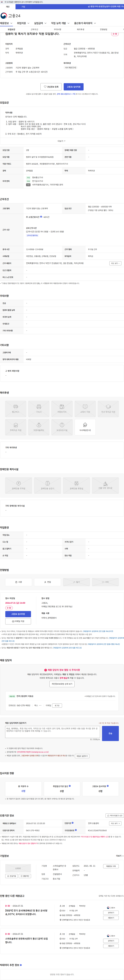Viewport: 124px width, 980px height.
Task: Switch to the 전형방법 section tab
Action: (103, 29)
